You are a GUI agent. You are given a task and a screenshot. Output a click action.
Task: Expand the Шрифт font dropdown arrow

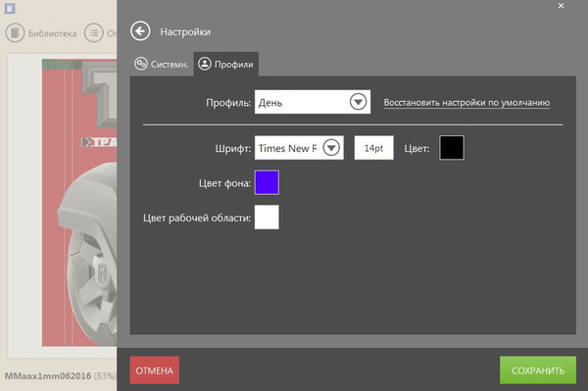pos(331,147)
